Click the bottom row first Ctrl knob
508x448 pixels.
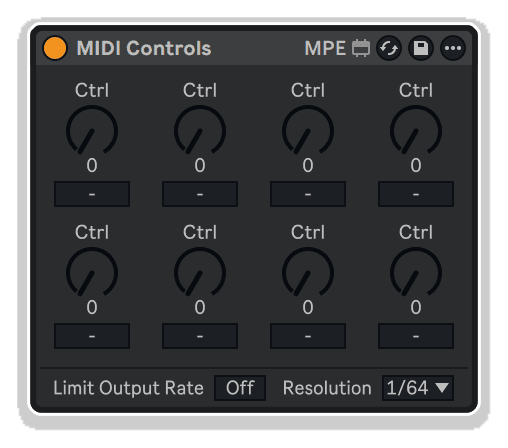(92, 272)
